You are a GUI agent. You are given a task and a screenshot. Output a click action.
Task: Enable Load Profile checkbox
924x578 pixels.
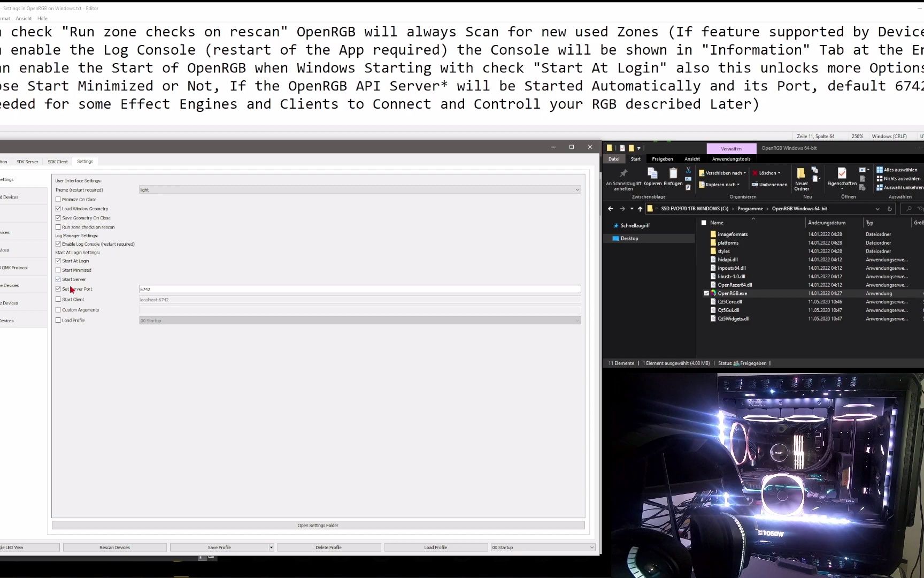click(58, 321)
